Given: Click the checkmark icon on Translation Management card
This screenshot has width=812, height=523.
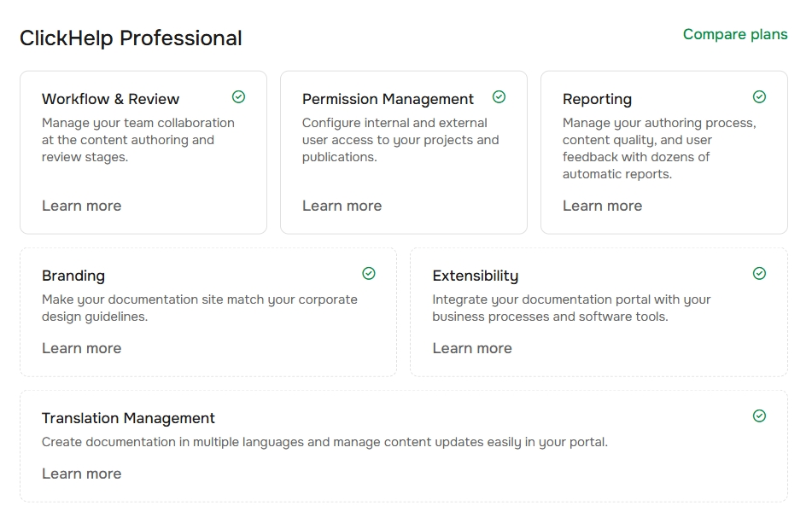Looking at the screenshot, I should click(759, 416).
